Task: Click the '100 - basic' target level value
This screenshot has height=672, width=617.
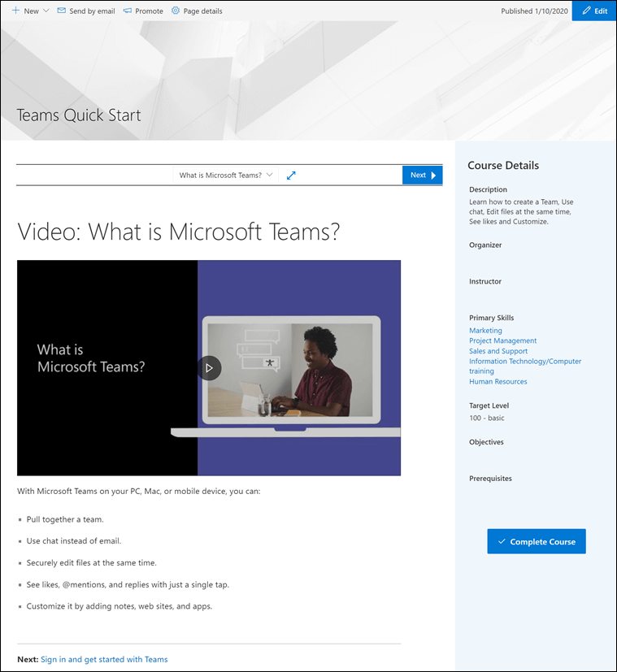Action: tap(487, 418)
